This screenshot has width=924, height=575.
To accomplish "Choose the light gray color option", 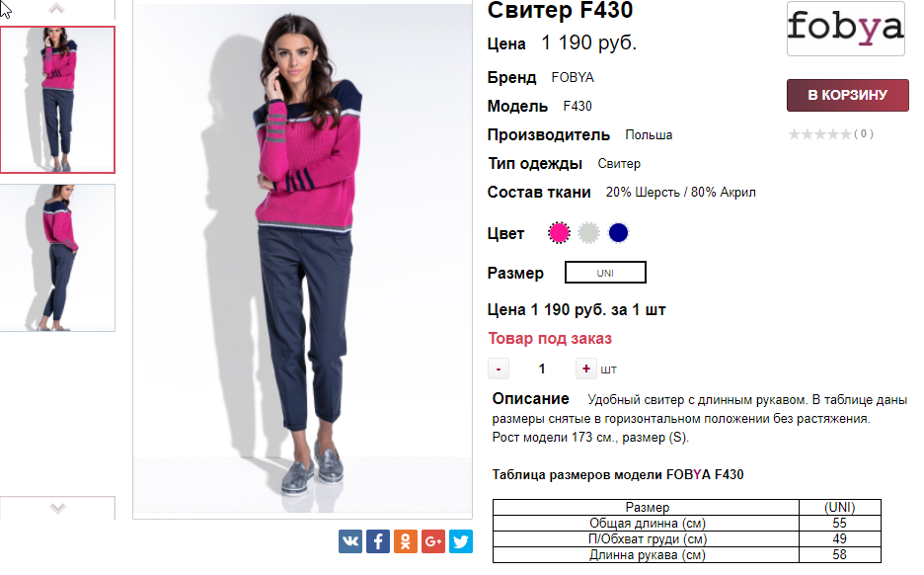I will coord(588,233).
